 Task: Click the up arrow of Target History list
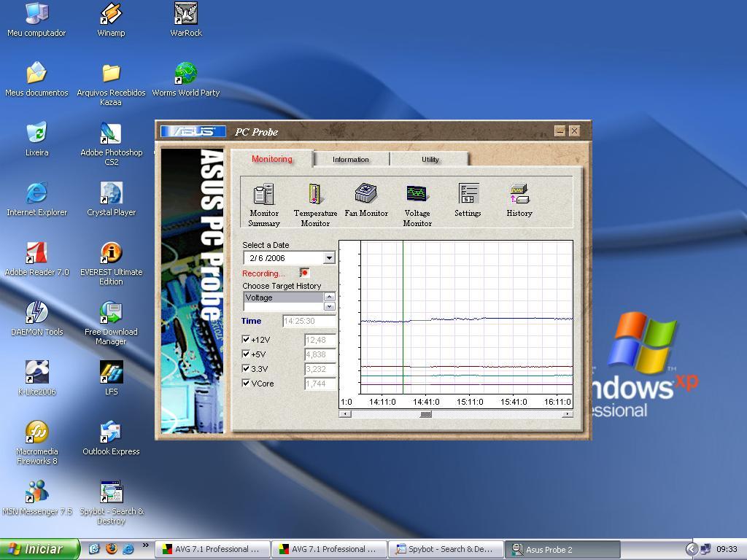click(x=329, y=297)
